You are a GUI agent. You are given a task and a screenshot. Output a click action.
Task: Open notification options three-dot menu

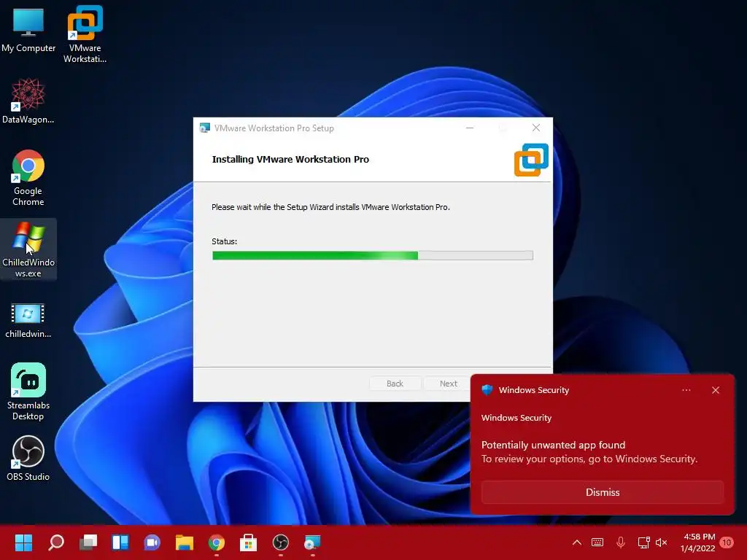click(686, 390)
